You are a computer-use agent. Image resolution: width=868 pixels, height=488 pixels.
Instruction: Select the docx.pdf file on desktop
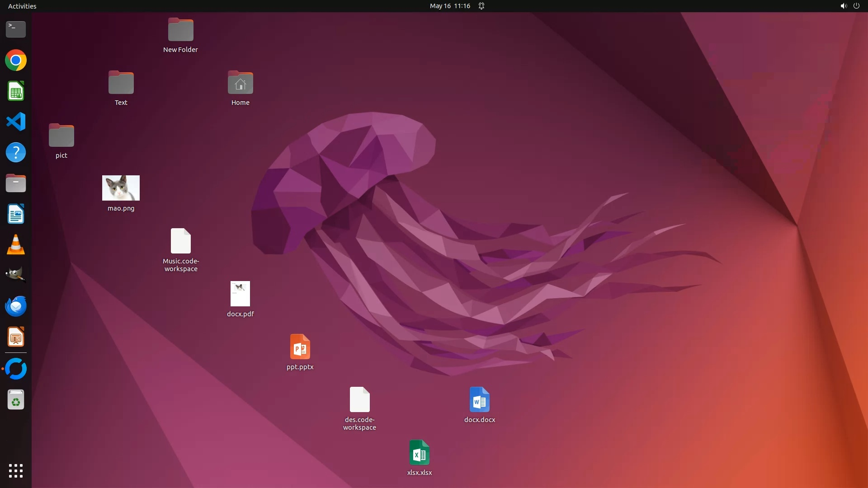pyautogui.click(x=240, y=294)
